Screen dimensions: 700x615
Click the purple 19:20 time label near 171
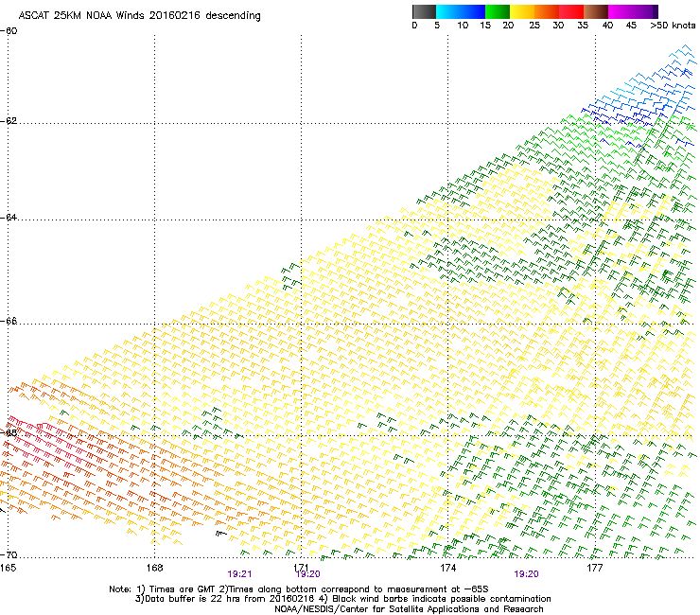click(x=308, y=574)
